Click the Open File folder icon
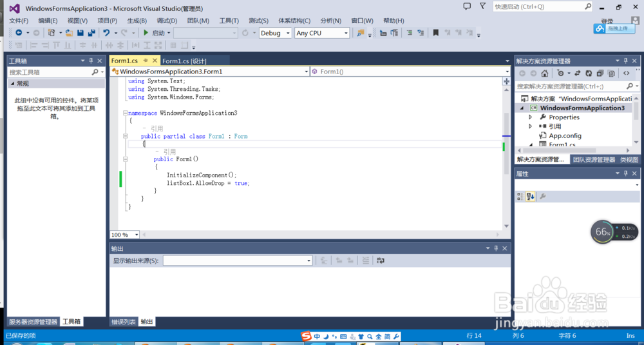Screen dimensions: 644x345 (69, 33)
